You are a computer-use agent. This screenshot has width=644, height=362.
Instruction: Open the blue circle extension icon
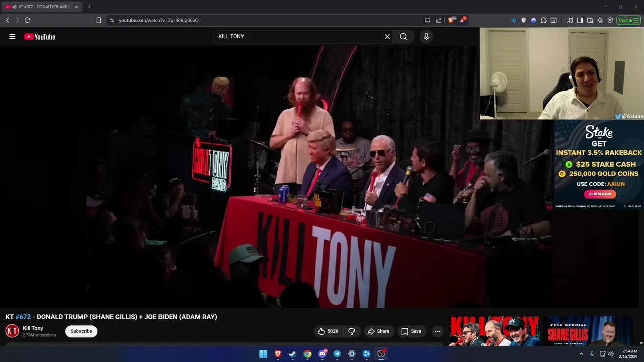534,20
